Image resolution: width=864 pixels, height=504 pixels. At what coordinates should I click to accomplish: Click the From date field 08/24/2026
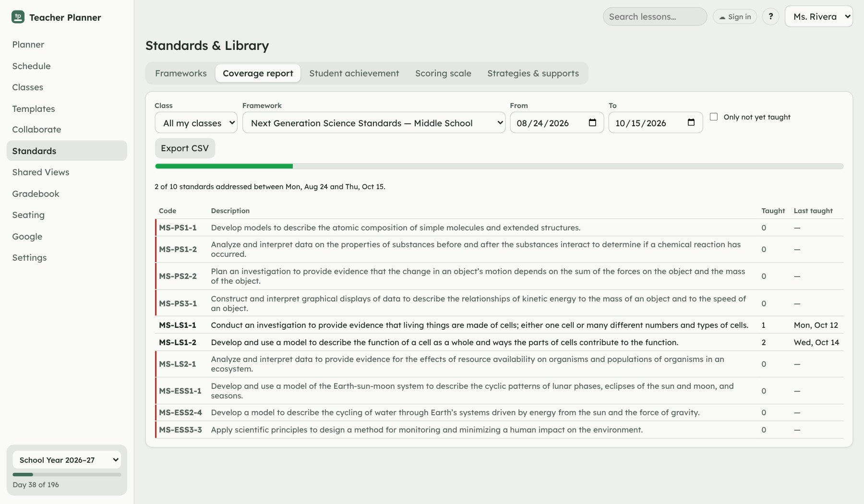tap(557, 123)
